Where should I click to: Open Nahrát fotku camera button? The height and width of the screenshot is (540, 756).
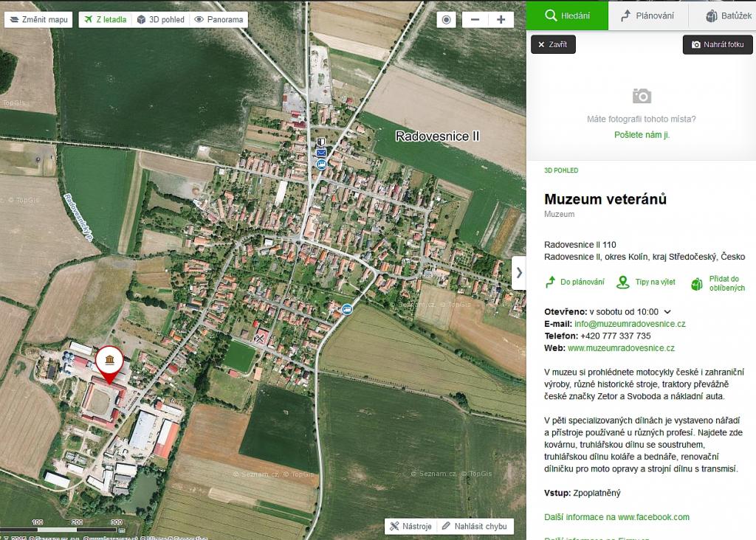717,44
